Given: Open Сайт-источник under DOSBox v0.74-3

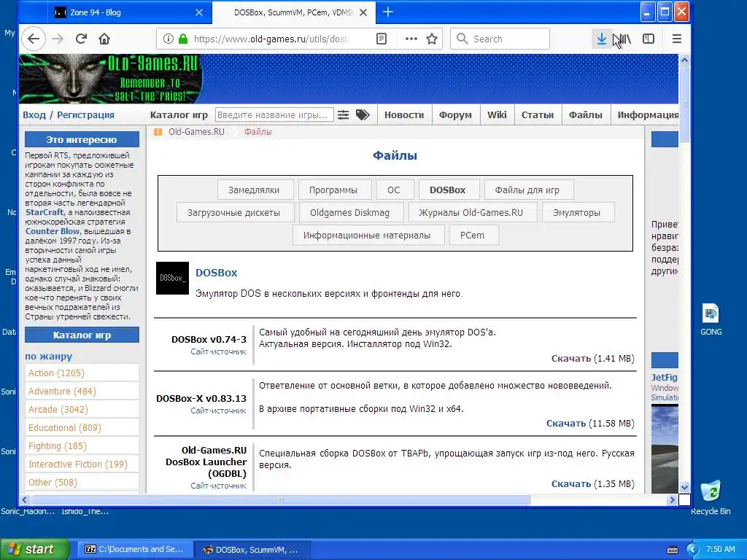Looking at the screenshot, I should (x=218, y=352).
